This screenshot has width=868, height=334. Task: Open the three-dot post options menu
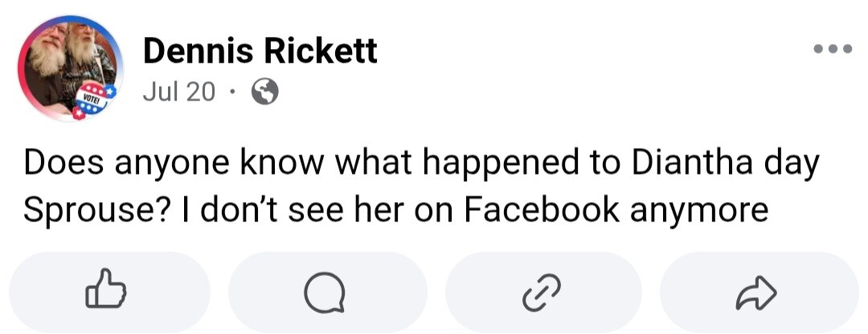coord(833,49)
